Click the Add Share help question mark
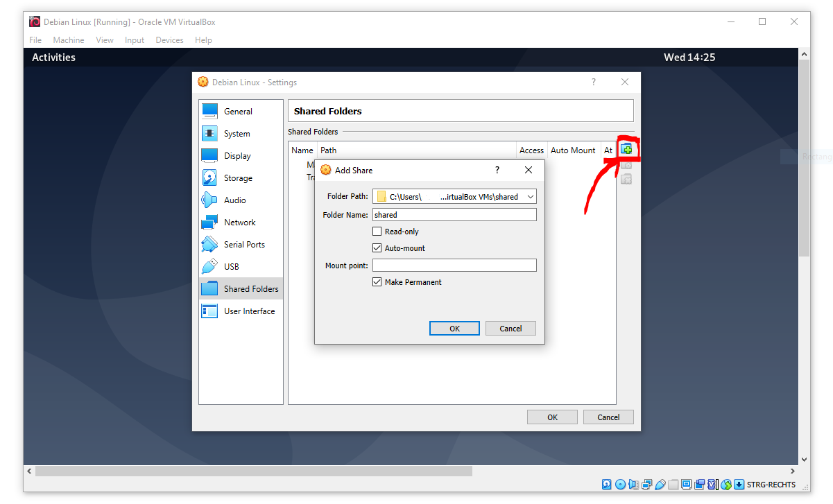 coord(497,170)
